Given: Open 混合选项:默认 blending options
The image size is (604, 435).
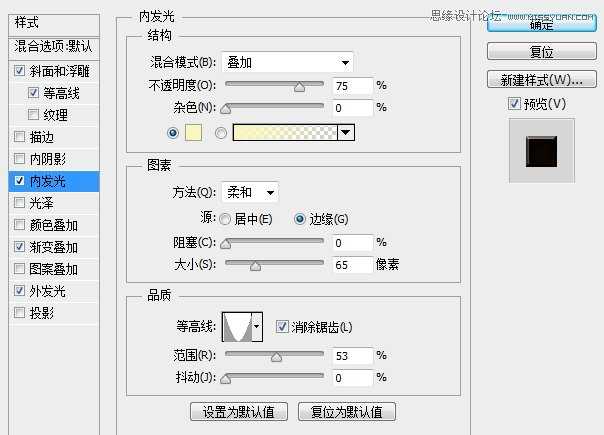Looking at the screenshot, I should point(50,46).
